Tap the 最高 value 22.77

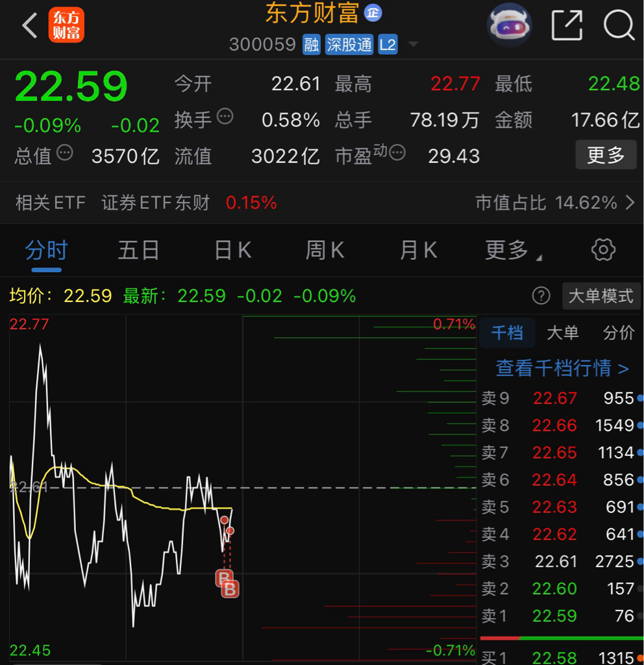tap(455, 84)
